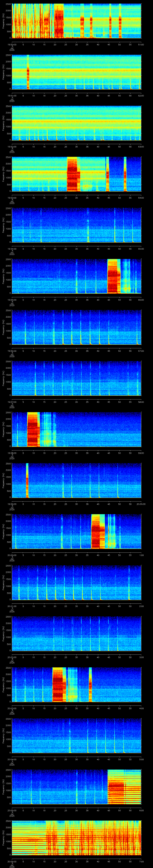This screenshot has height=868, width=153.
Task: Click the "20:02:00" start time label
Action: tap(12, 657)
